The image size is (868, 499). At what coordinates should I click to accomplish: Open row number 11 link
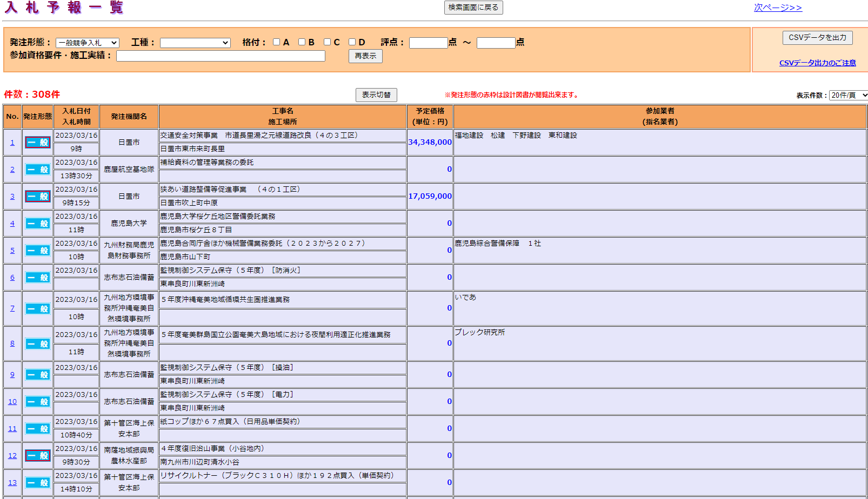[x=12, y=429]
